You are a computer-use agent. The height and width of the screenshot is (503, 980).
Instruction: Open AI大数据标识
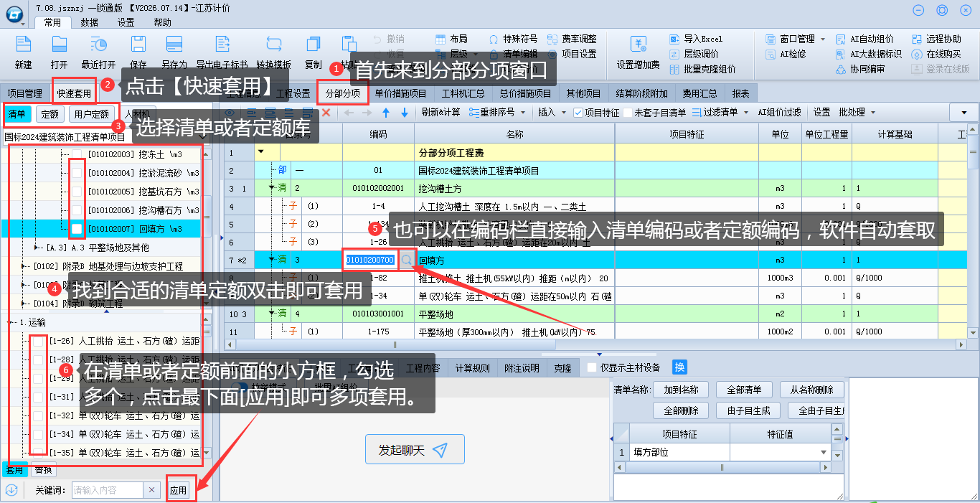[x=870, y=54]
